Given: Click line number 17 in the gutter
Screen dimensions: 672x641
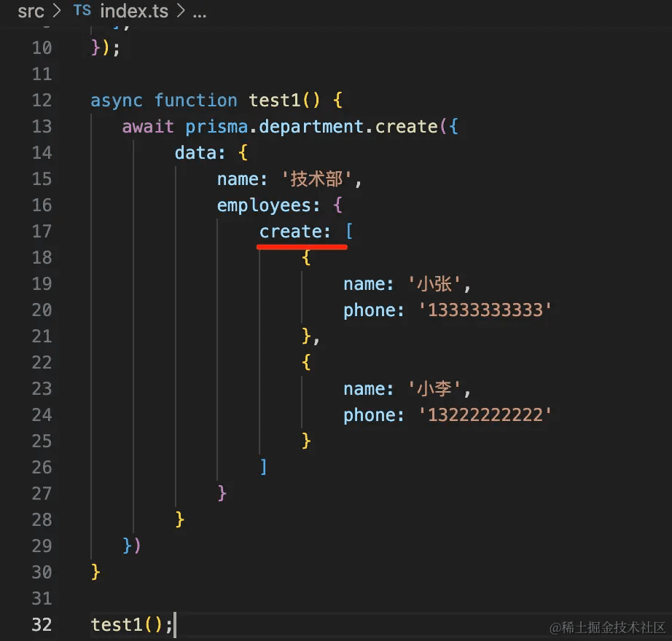Looking at the screenshot, I should click(x=42, y=232).
